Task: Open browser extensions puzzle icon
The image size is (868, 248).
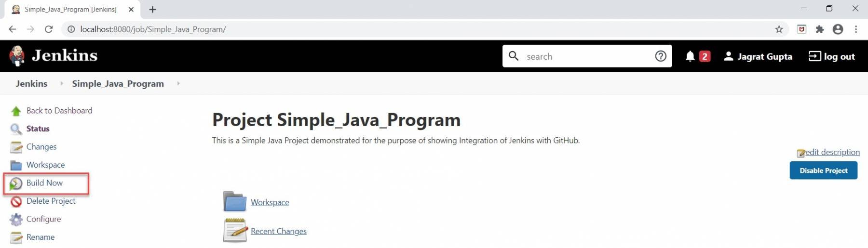Action: [820, 29]
